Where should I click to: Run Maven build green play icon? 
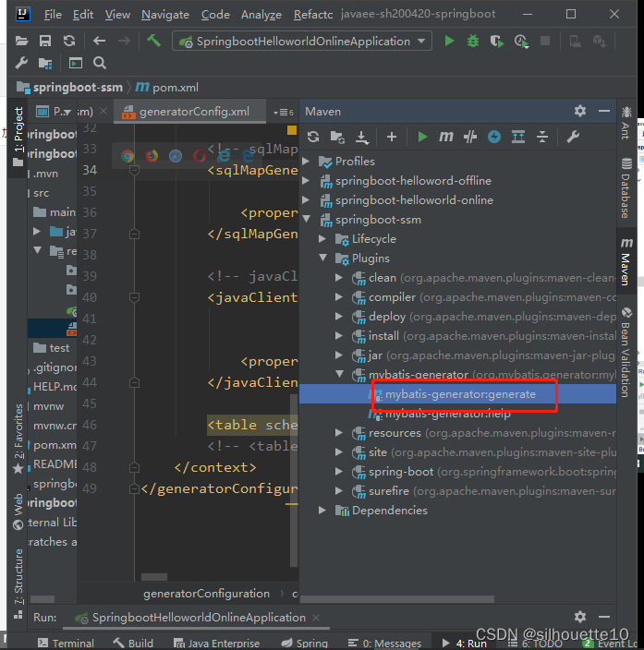(x=422, y=137)
